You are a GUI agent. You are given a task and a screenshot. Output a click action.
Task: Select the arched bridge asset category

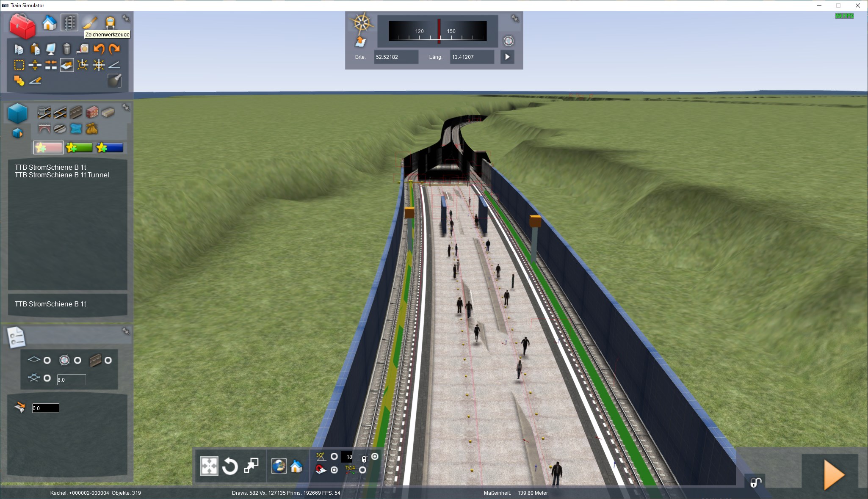pos(44,128)
